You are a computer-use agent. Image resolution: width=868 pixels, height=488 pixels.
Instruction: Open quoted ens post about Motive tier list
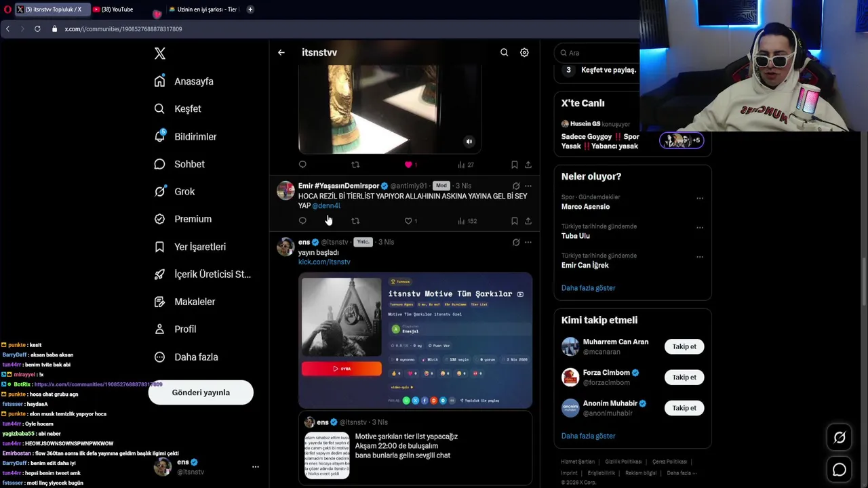415,448
